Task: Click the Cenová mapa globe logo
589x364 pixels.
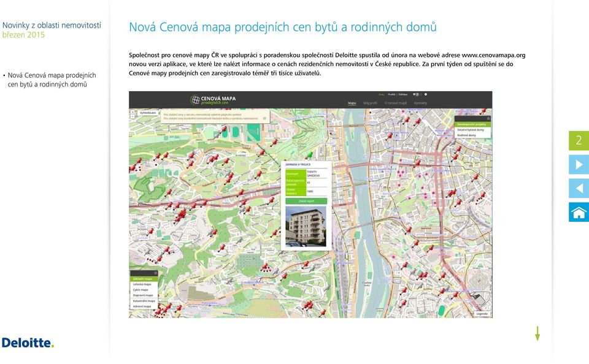Action: (195, 99)
